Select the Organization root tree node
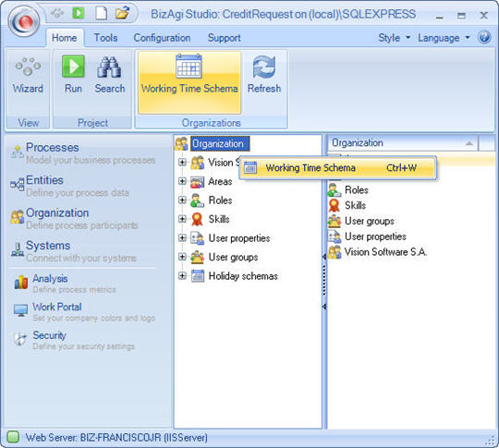499x448 pixels. pyautogui.click(x=220, y=144)
